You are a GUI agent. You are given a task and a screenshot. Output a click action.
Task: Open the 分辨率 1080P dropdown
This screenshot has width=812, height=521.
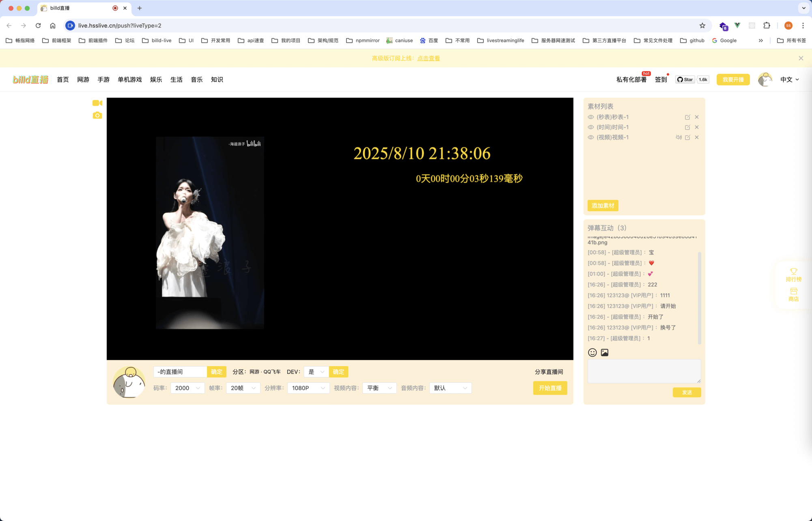click(x=308, y=388)
